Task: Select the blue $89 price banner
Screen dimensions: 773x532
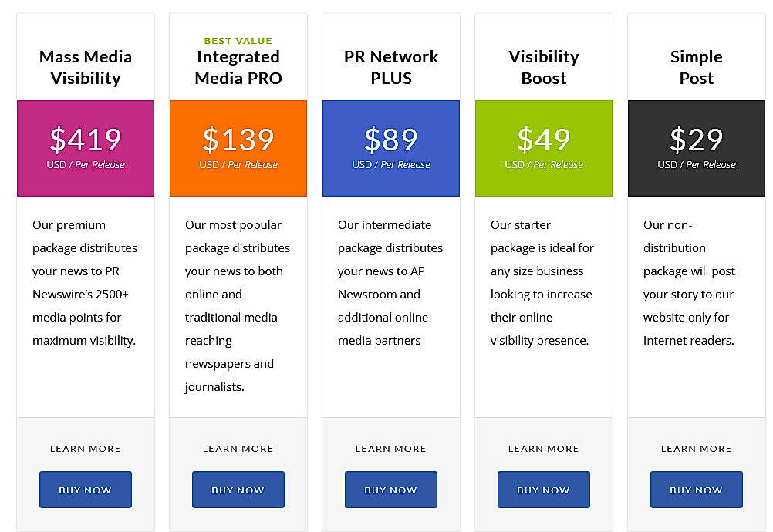Action: point(390,146)
